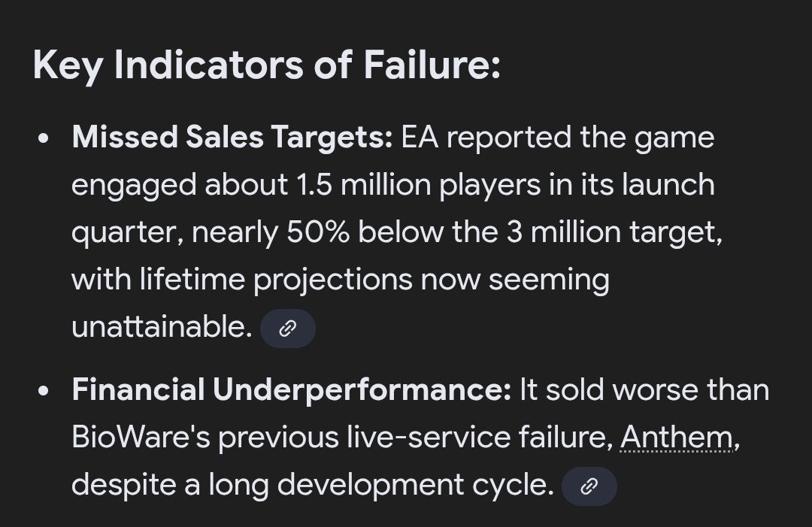Viewport: 812px width, 527px height.
Task: Click the "Key Indicators of Failure:" heading
Action: (x=266, y=65)
